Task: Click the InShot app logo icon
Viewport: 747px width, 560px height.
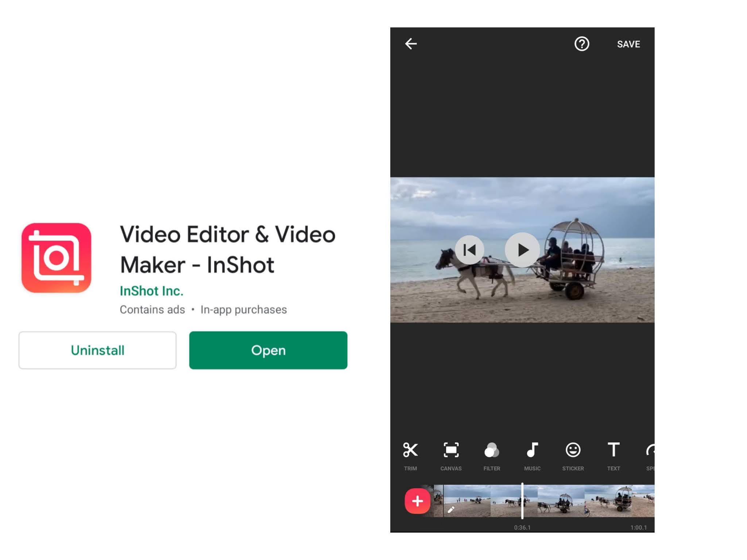Action: (56, 258)
